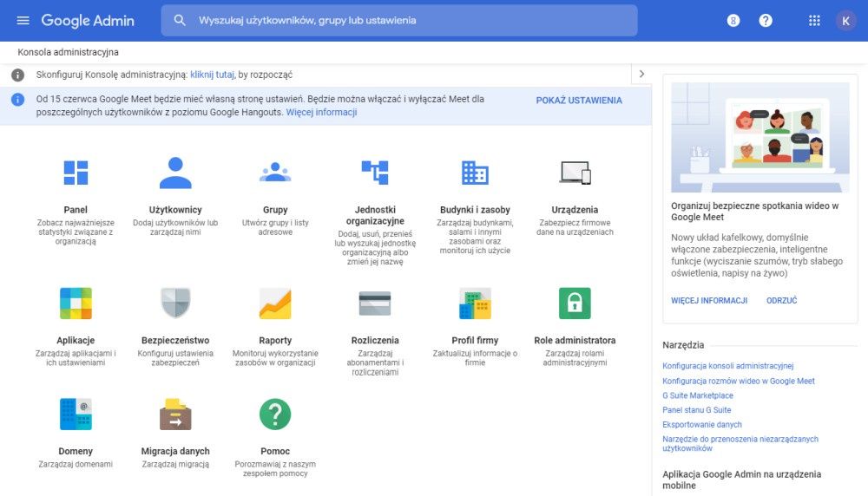Click the 'Narzędzia' section heading
The width and height of the screenshot is (868, 496).
click(683, 345)
